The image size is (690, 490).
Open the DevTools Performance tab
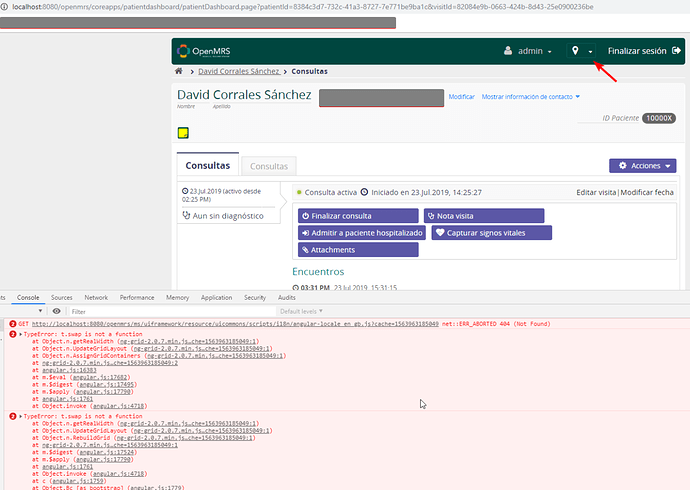tap(137, 297)
